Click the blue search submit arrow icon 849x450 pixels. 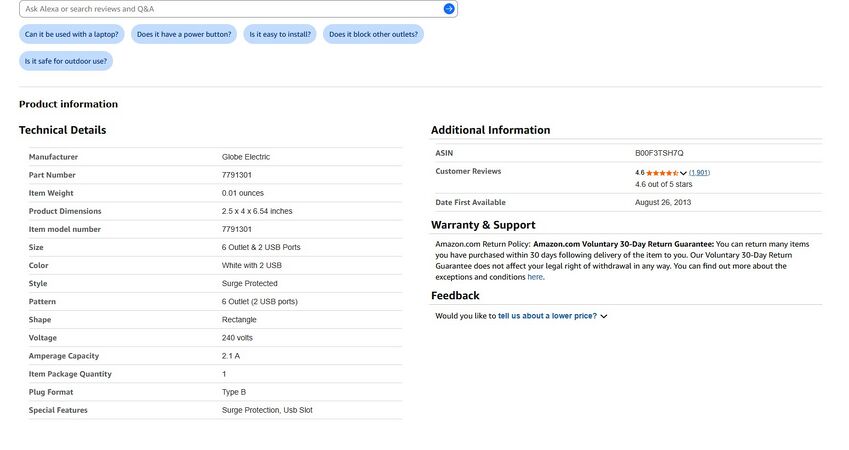448,9
